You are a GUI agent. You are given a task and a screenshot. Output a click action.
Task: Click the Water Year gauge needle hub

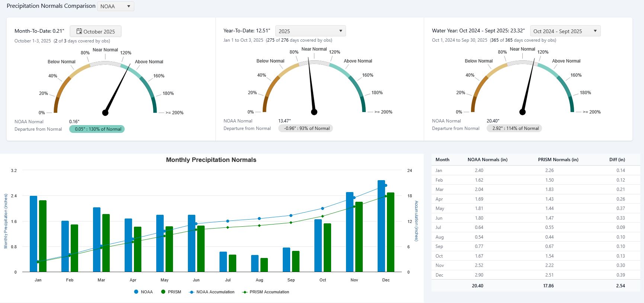pyautogui.click(x=522, y=112)
